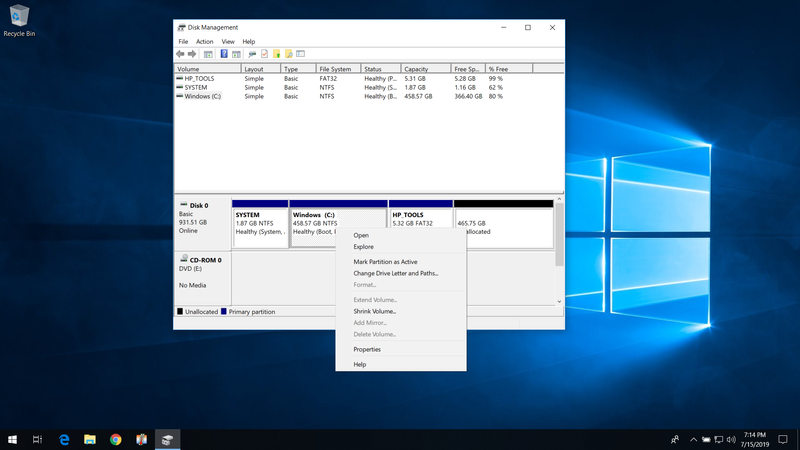Click Properties in the context menu
The image size is (800, 450).
click(367, 349)
